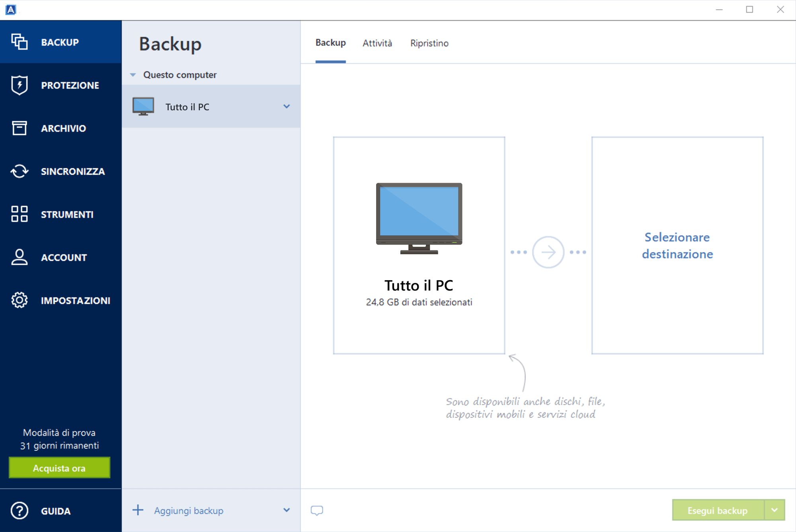This screenshot has width=796, height=532.
Task: Click the Tutto il PC source panel
Action: click(x=419, y=246)
